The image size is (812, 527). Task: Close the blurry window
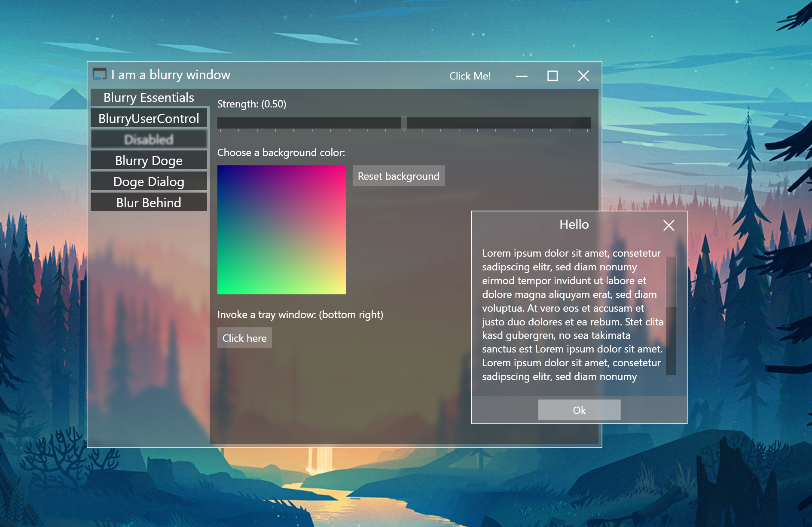point(583,76)
